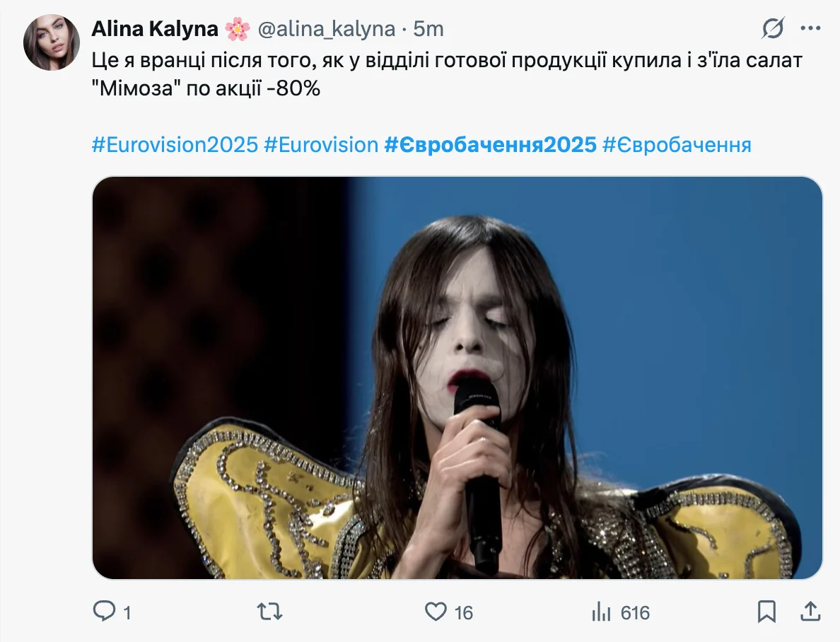Bookmark this tweet
This screenshot has width=840, height=642.
(x=766, y=612)
